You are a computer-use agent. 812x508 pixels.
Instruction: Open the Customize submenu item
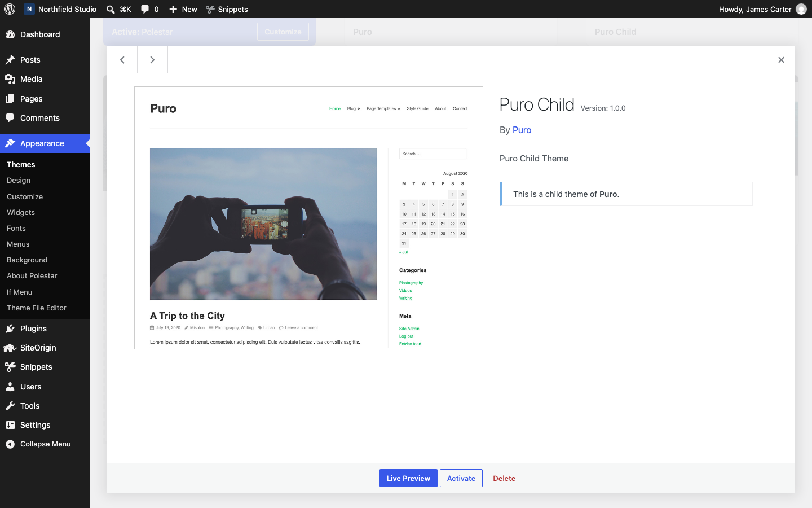(25, 196)
